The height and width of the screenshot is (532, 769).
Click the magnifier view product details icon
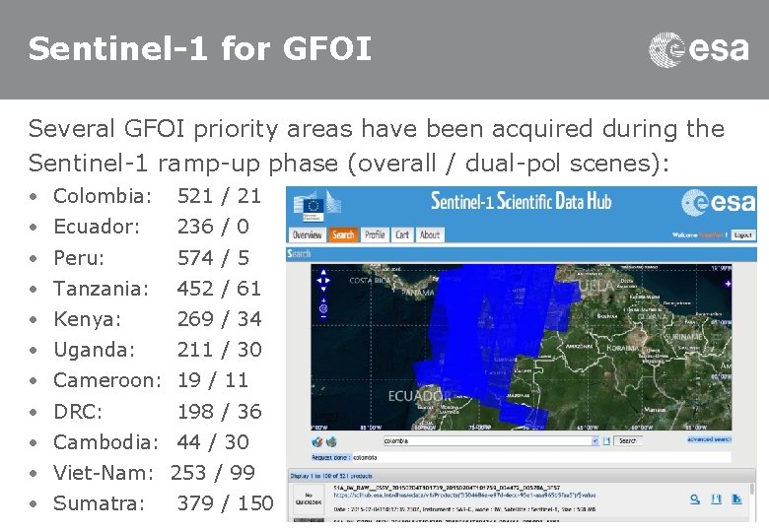[695, 499]
